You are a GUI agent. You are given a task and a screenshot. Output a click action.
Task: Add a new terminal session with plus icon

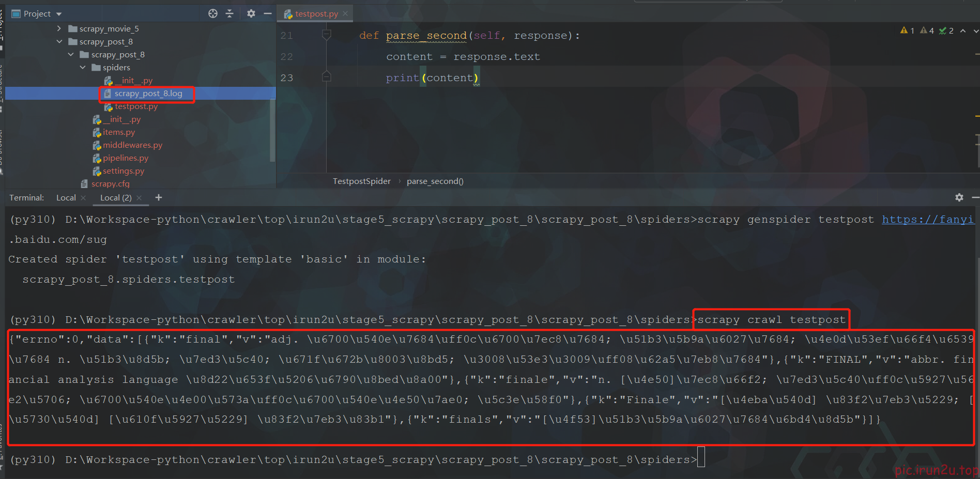159,197
